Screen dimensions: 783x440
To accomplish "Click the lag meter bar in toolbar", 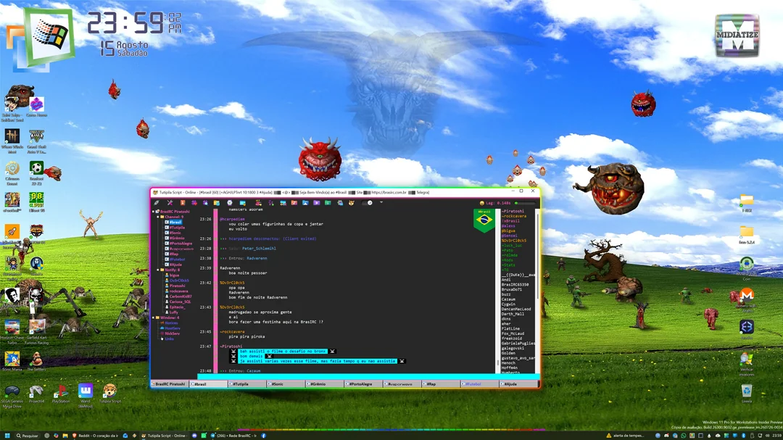I will tap(527, 203).
